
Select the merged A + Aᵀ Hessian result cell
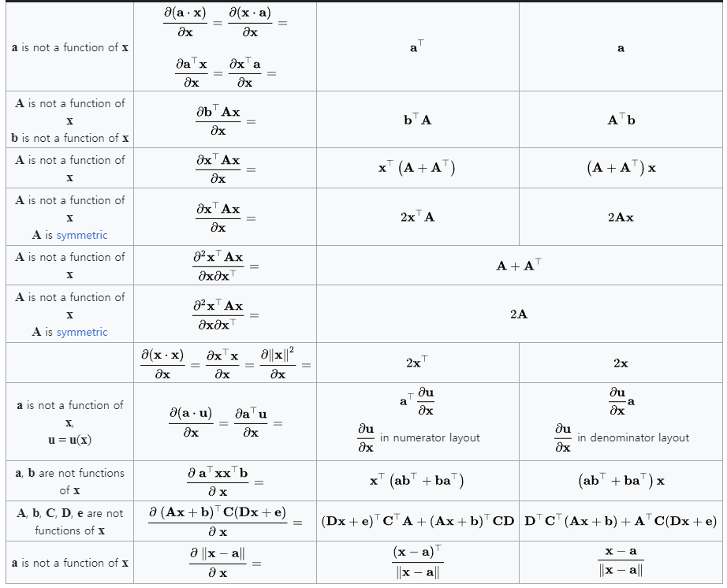coord(519,266)
